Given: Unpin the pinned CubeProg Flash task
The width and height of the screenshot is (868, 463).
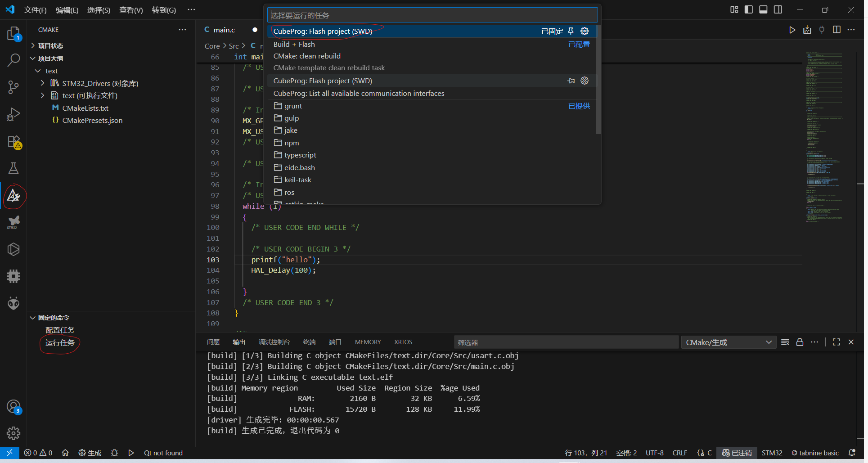Looking at the screenshot, I should [571, 31].
